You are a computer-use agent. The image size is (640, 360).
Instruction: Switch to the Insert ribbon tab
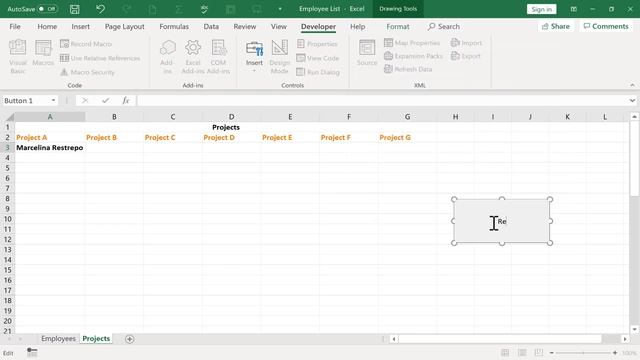(80, 27)
